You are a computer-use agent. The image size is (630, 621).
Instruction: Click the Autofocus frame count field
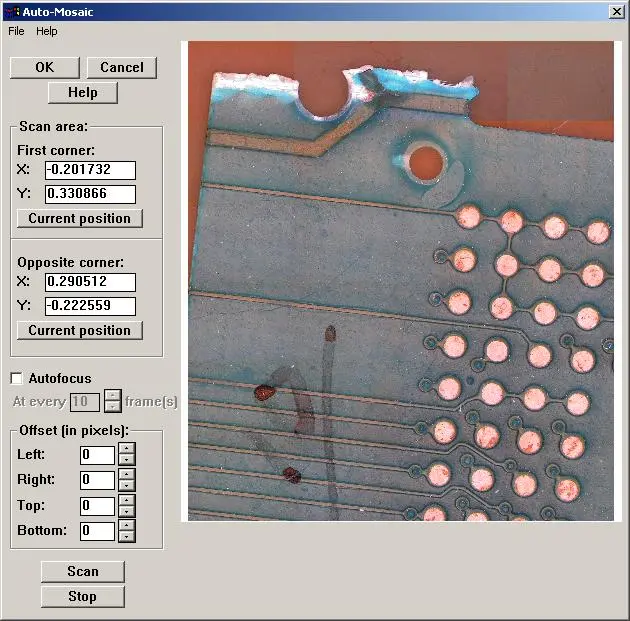coord(85,402)
